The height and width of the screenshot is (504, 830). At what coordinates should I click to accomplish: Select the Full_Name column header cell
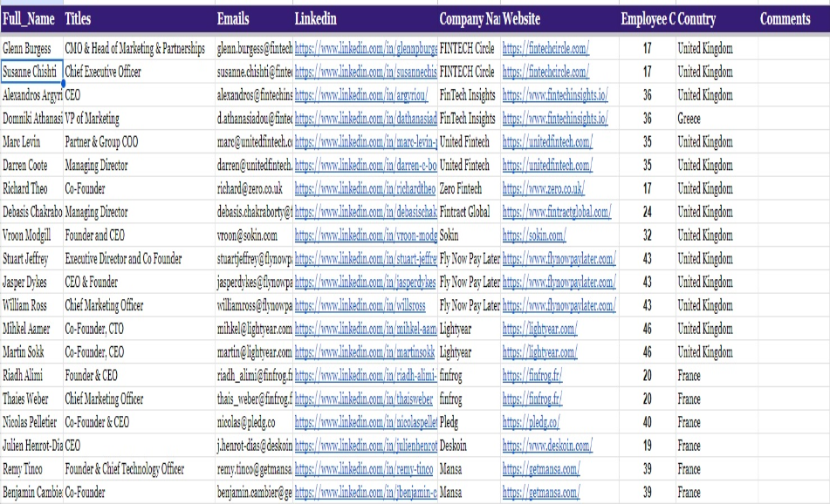point(31,18)
